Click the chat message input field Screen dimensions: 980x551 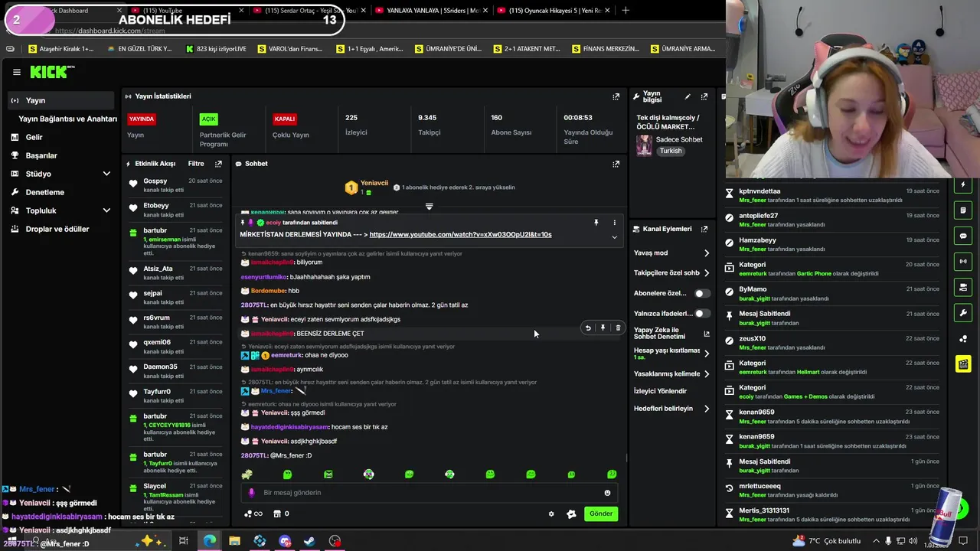pyautogui.click(x=427, y=493)
